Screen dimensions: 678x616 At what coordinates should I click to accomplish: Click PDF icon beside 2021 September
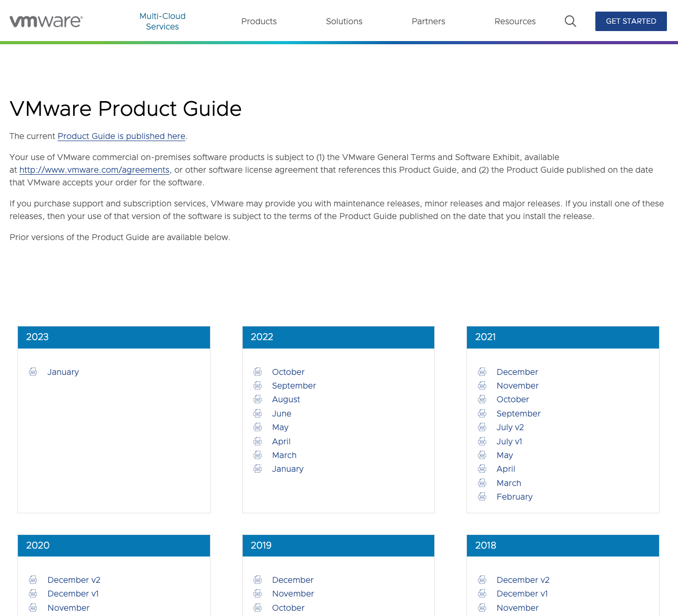[482, 413]
